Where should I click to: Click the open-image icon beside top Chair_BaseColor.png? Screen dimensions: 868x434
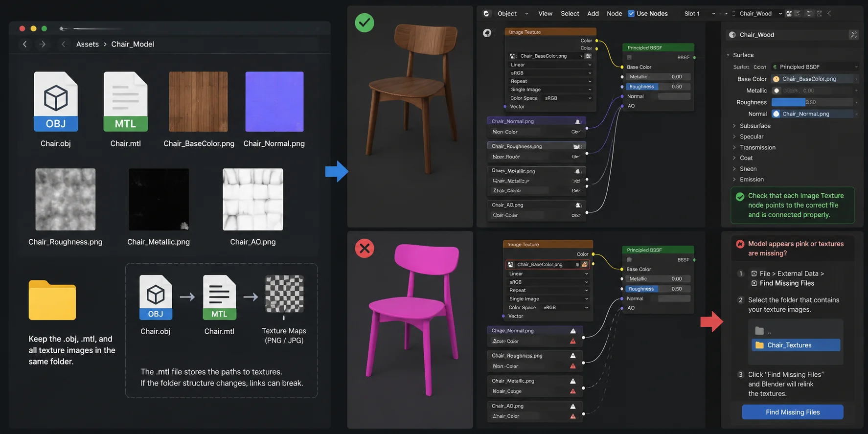click(589, 56)
